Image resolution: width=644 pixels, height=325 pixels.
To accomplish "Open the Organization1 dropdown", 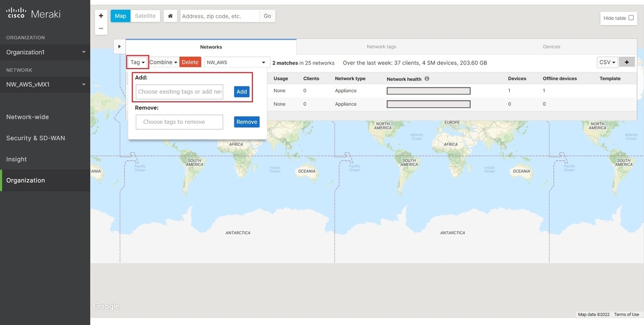I will coord(45,52).
